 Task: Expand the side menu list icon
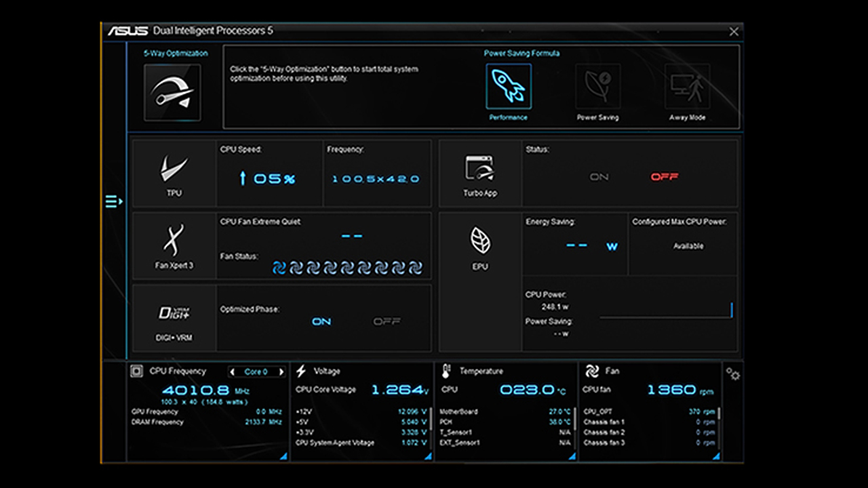coord(114,201)
